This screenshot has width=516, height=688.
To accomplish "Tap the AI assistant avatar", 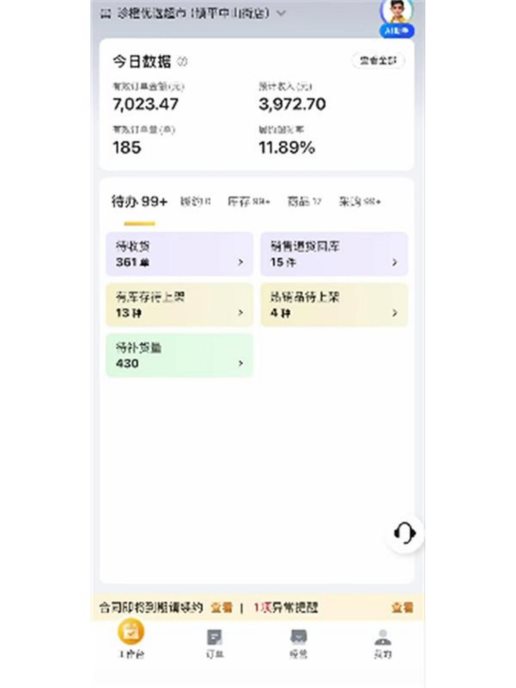I will [x=397, y=18].
